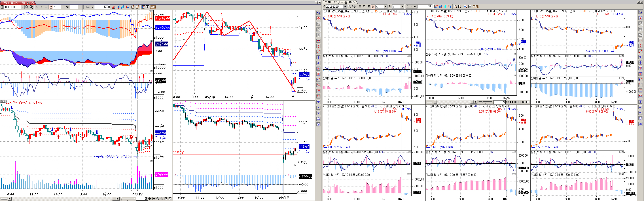Click the grid layout icon in the right toolbar

point(470,7)
